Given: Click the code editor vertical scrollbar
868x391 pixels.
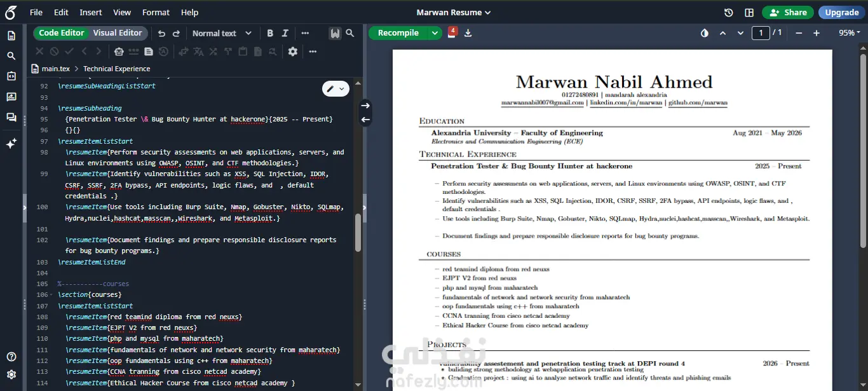Looking at the screenshot, I should pyautogui.click(x=358, y=232).
